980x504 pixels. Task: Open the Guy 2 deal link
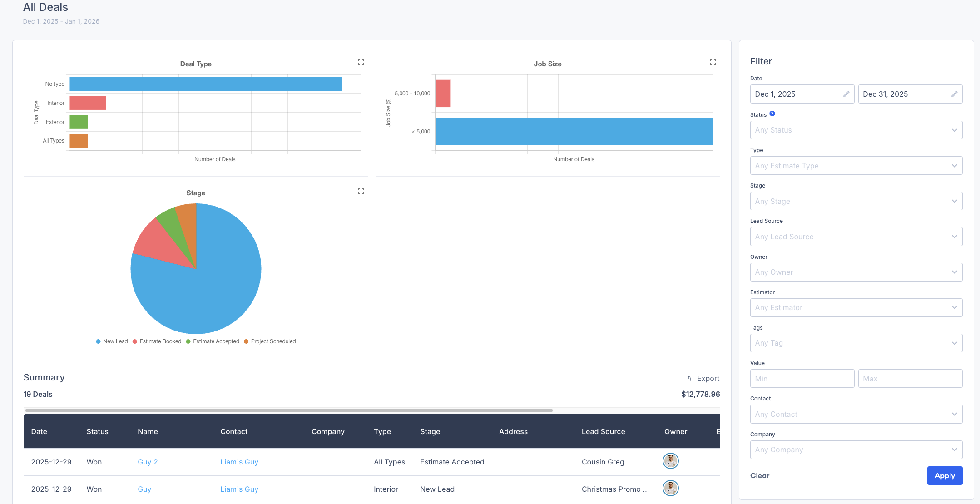point(148,462)
